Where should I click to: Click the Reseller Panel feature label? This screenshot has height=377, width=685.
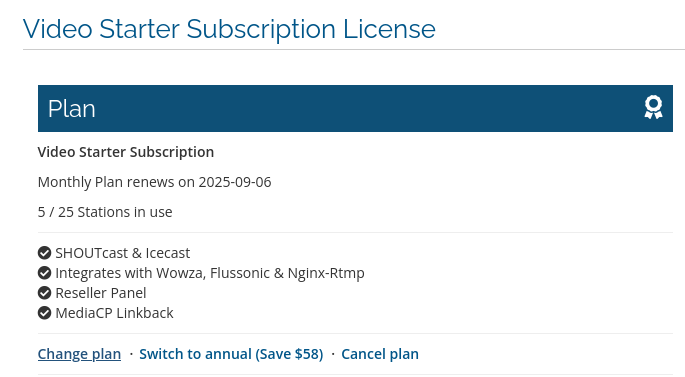[x=100, y=293]
